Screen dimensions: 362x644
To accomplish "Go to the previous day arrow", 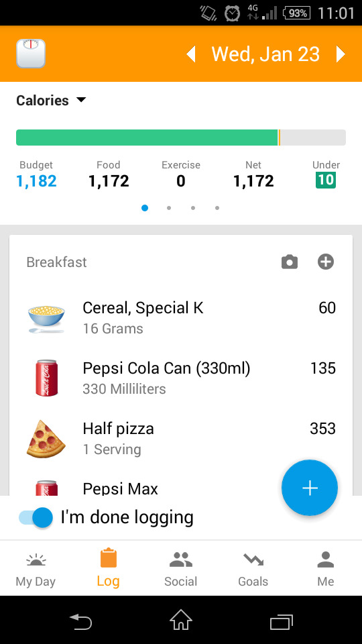I will (x=191, y=54).
